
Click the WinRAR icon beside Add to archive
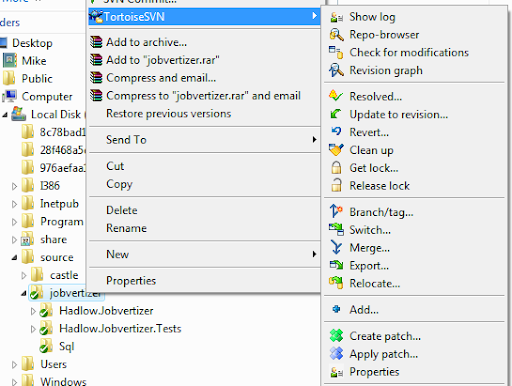[96, 42]
